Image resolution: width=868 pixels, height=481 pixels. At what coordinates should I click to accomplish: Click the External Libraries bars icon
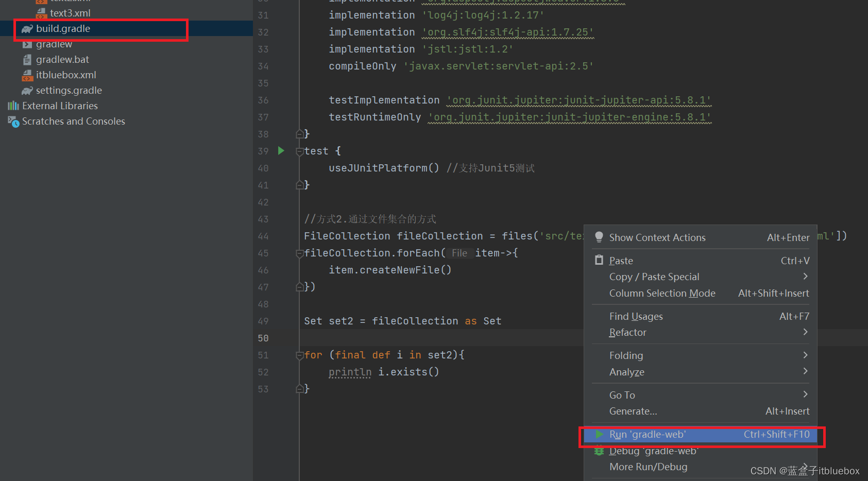pyautogui.click(x=13, y=106)
